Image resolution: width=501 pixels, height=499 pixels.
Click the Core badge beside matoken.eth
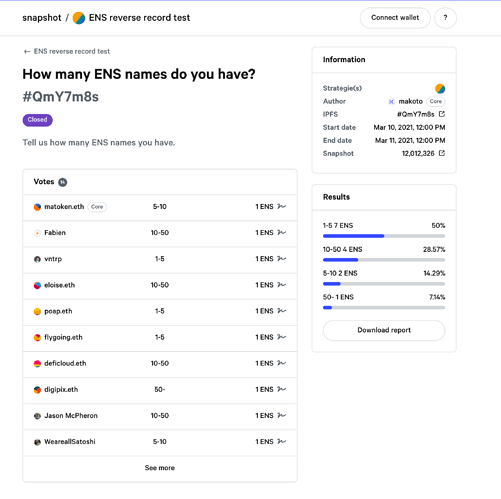(x=97, y=207)
